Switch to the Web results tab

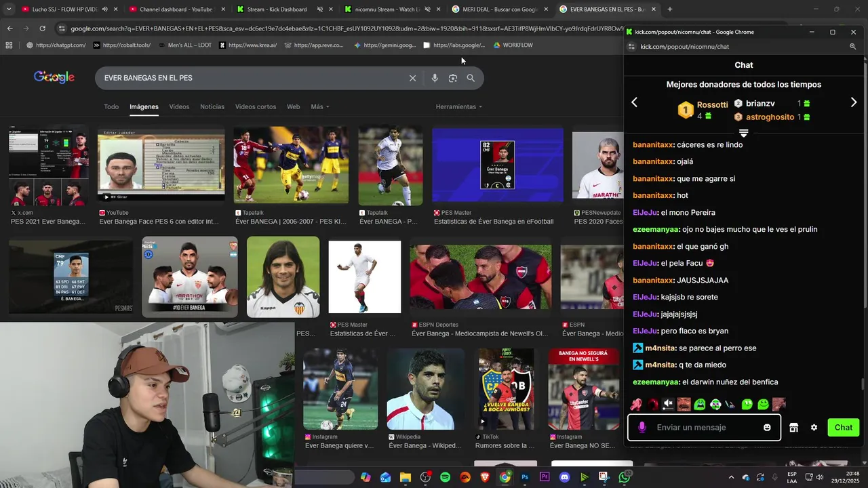coord(293,107)
